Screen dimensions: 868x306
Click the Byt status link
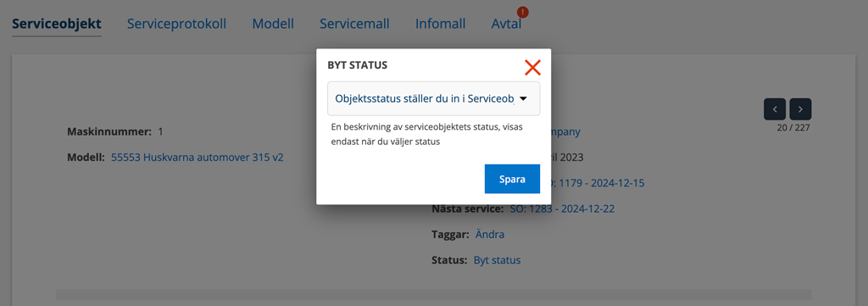497,260
